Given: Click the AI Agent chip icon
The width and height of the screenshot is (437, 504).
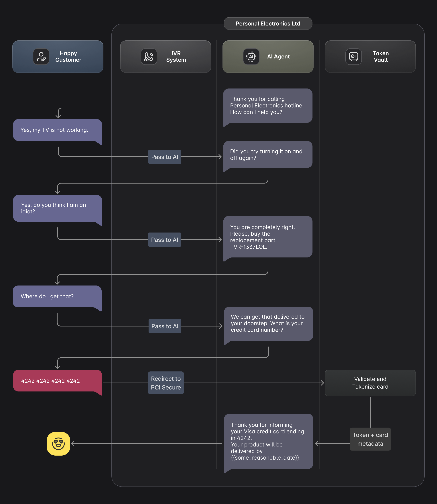Looking at the screenshot, I should [251, 57].
